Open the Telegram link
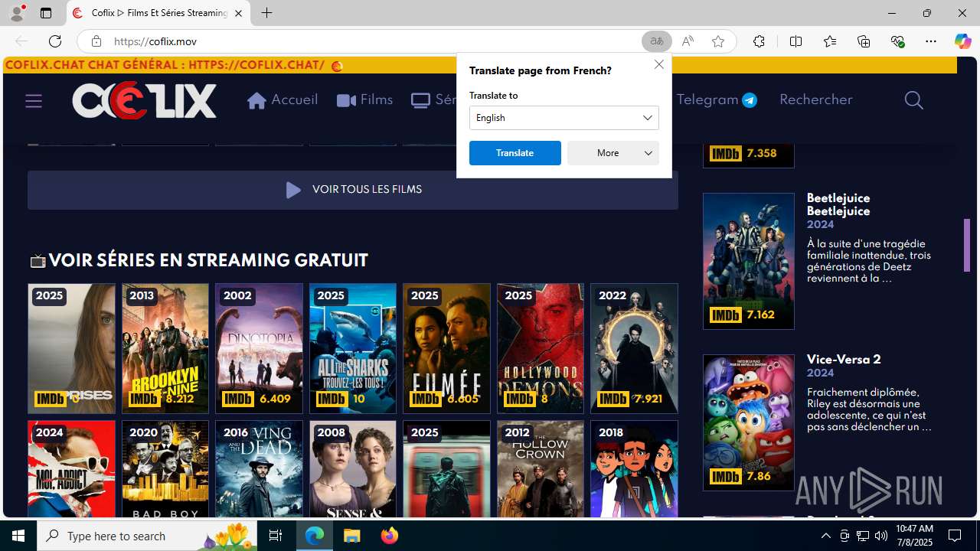Viewport: 980px width, 551px height. [717, 99]
